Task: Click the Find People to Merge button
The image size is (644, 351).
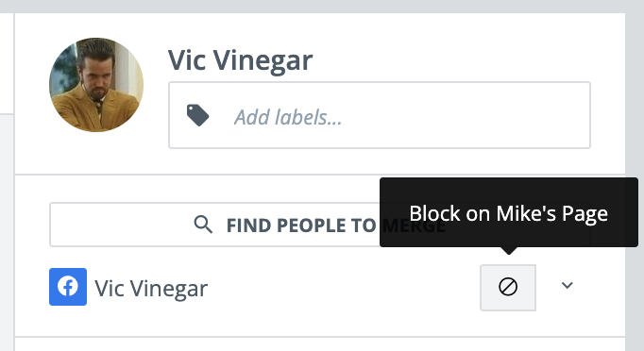Action: pyautogui.click(x=320, y=225)
